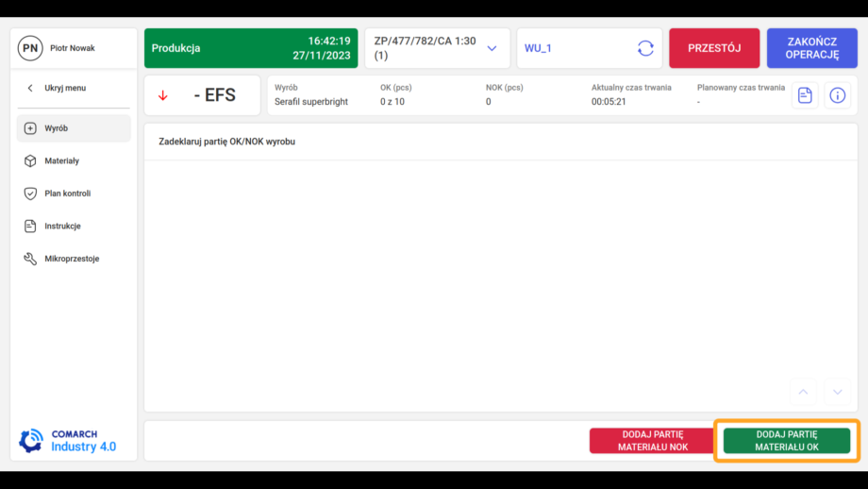Click DODAJ PARTIĘ MATERIAŁU NOK button
Viewport: 868px width, 489px height.
[x=653, y=441]
